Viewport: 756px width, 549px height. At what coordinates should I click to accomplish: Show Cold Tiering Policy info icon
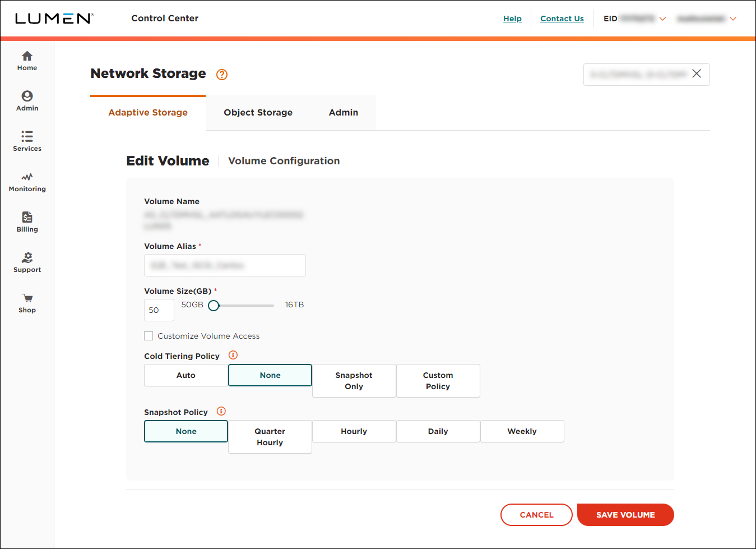pos(233,355)
